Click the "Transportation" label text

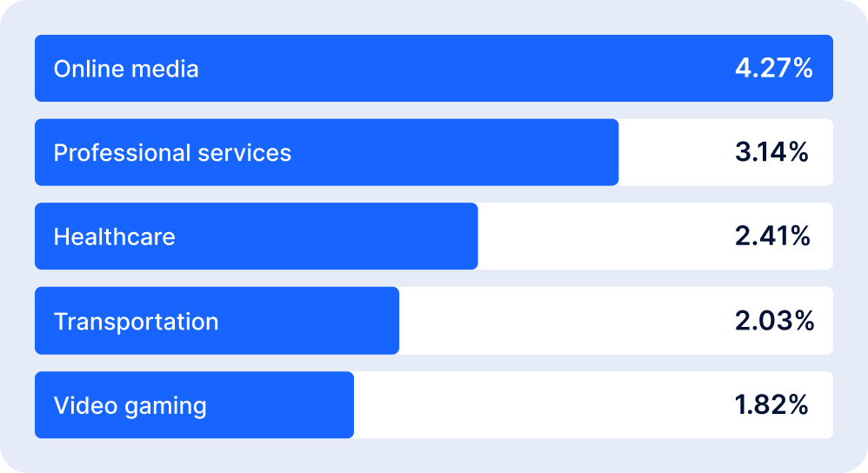pyautogui.click(x=136, y=322)
